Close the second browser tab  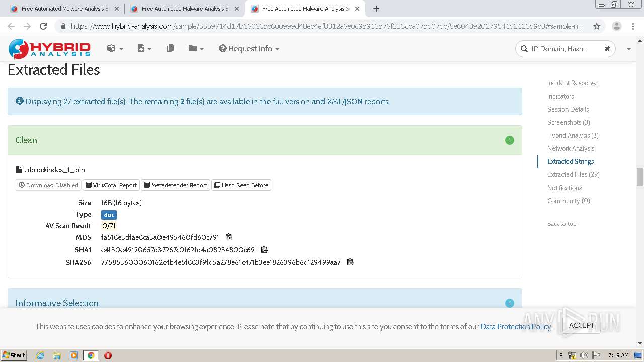(x=237, y=9)
